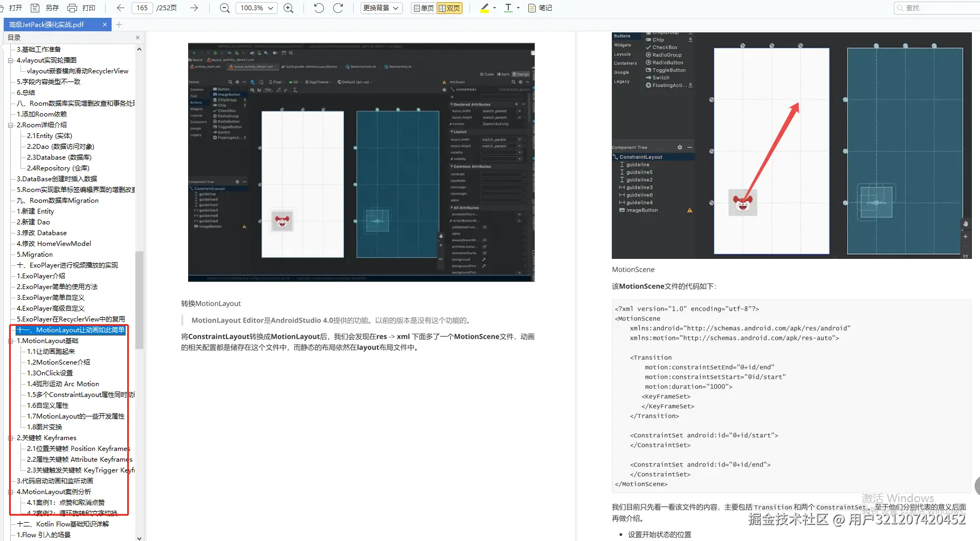Select the yellow highlighter pen tool
Image resolution: width=980 pixels, height=541 pixels.
point(484,8)
